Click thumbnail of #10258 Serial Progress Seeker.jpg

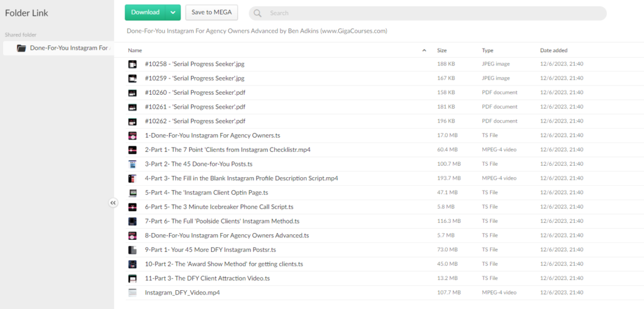click(x=132, y=64)
